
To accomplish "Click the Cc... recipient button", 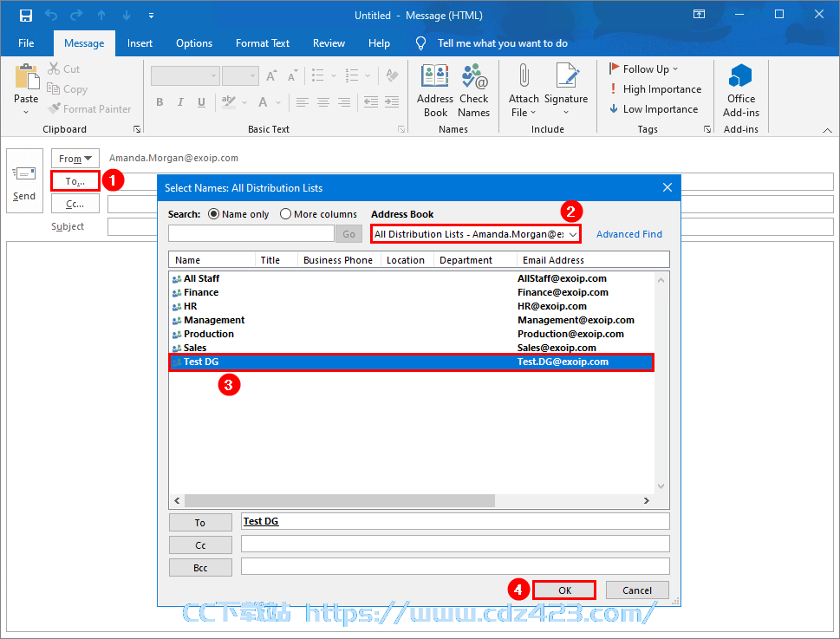I will [x=75, y=204].
